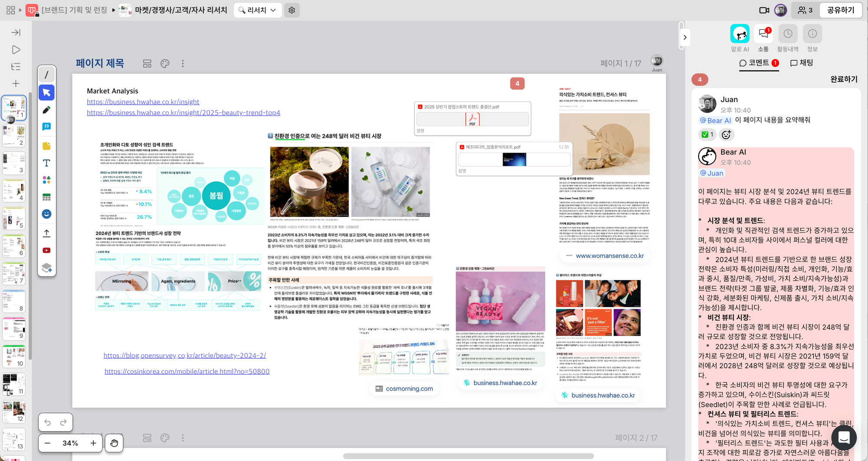
Task: Collapse the right side panel with the chevron
Action: (x=685, y=37)
